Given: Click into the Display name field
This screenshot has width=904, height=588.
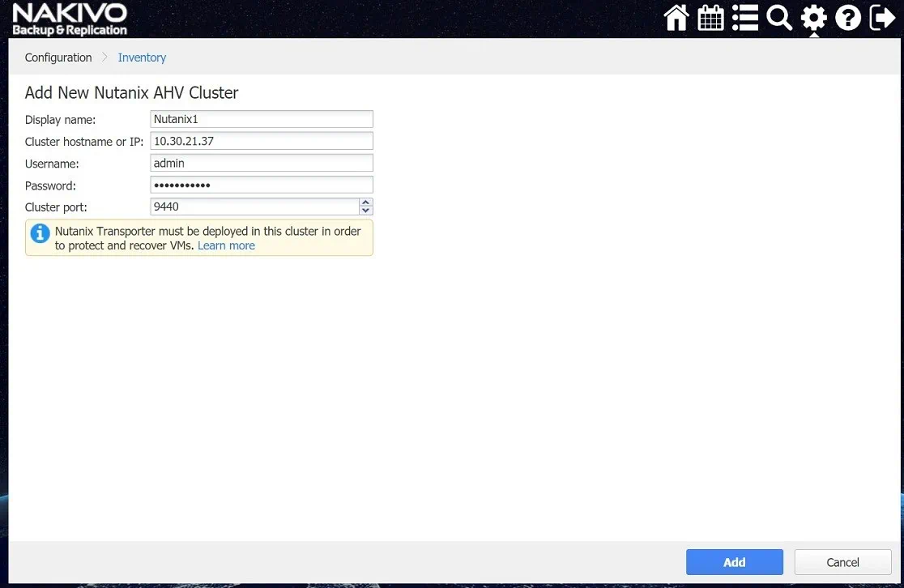Looking at the screenshot, I should point(262,119).
